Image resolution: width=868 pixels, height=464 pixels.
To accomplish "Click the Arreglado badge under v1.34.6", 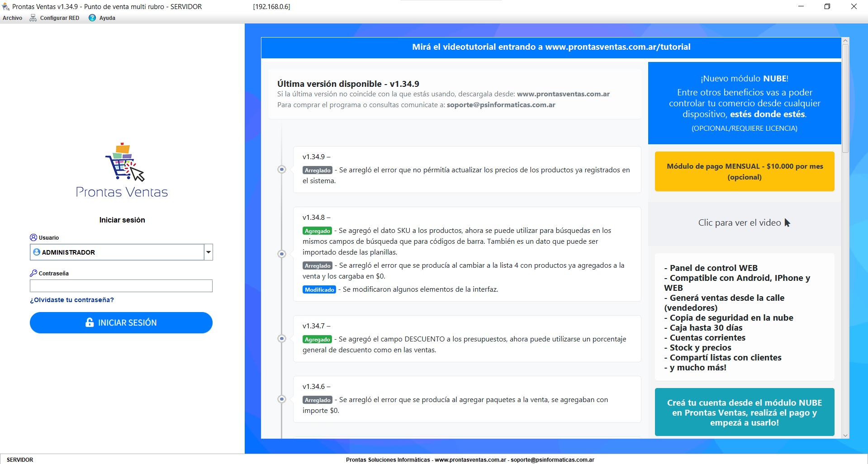I will click(318, 400).
